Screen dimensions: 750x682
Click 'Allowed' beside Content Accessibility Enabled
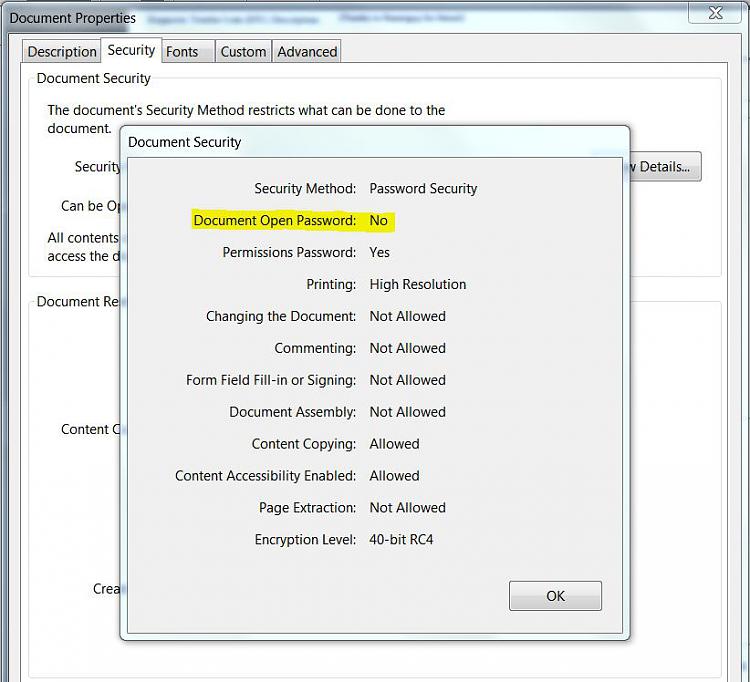pyautogui.click(x=394, y=475)
